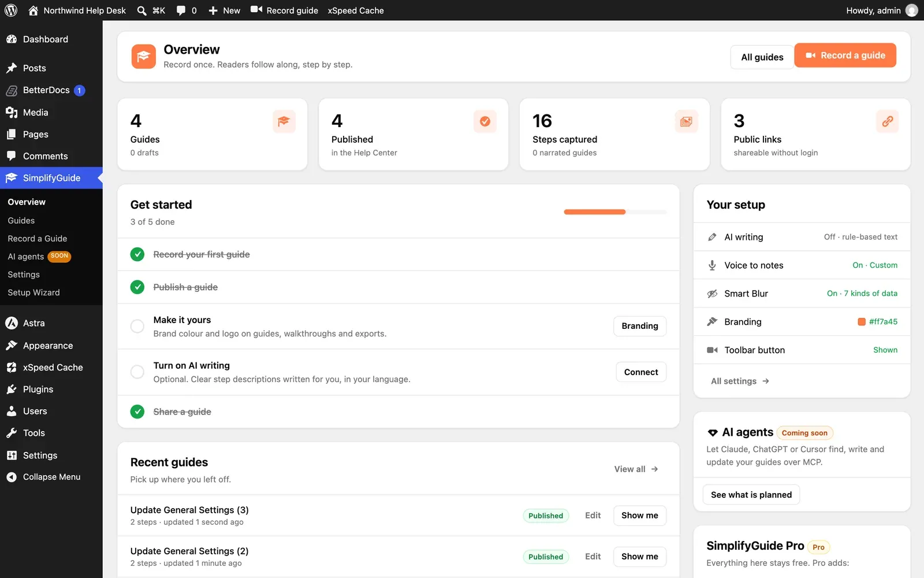Click the diamond icon beside AI agents heading

click(713, 432)
